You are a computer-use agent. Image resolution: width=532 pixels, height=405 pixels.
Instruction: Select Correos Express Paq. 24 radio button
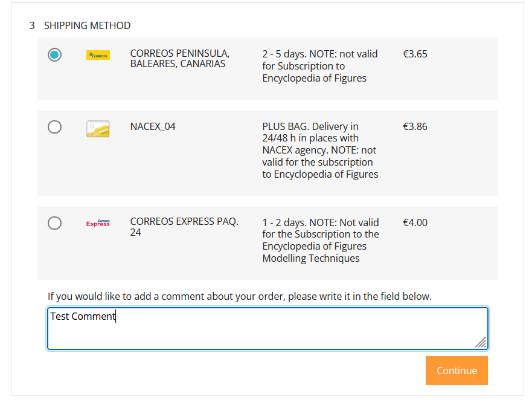[x=54, y=223]
